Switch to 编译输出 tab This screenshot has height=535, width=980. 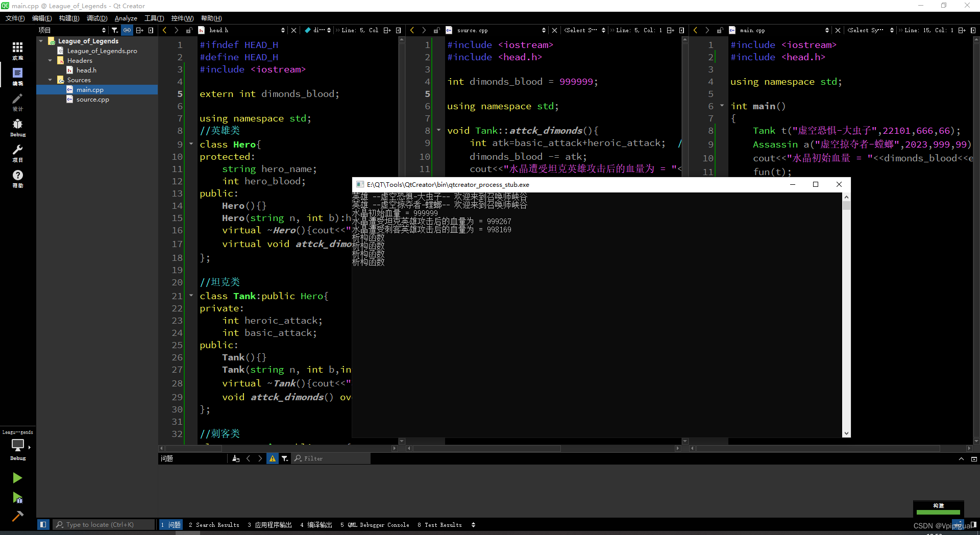(x=316, y=525)
